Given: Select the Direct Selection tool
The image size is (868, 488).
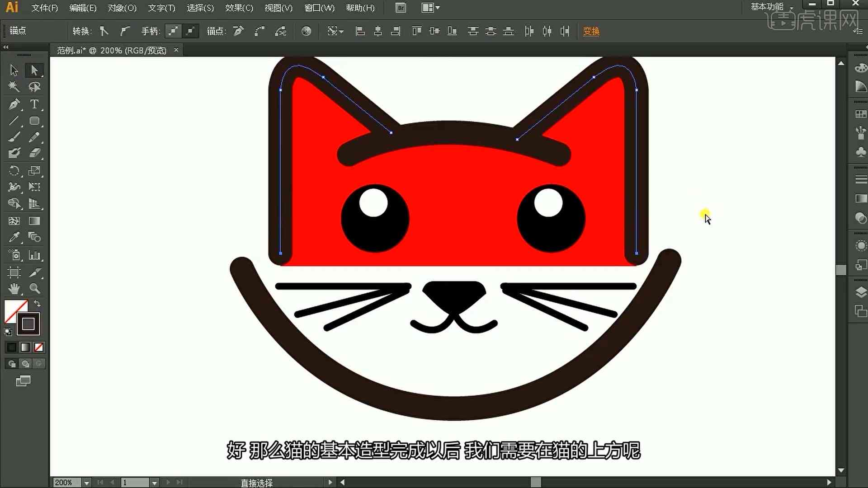Looking at the screenshot, I should 34,70.
